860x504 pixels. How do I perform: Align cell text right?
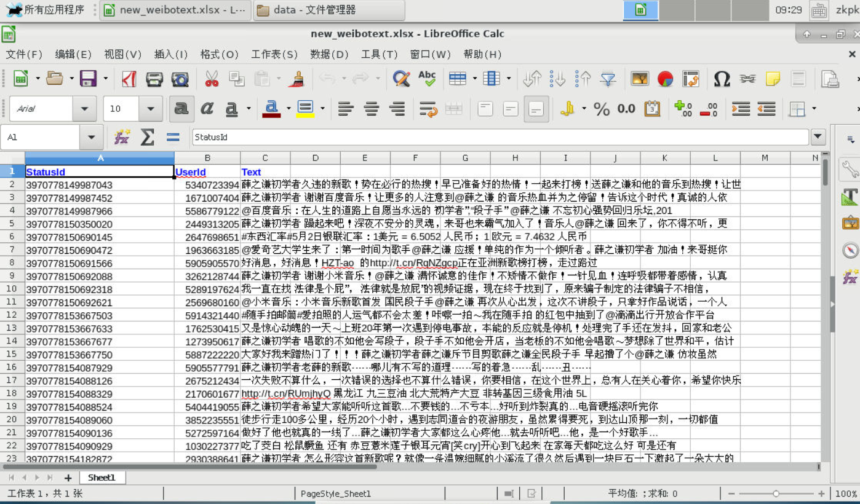(397, 109)
